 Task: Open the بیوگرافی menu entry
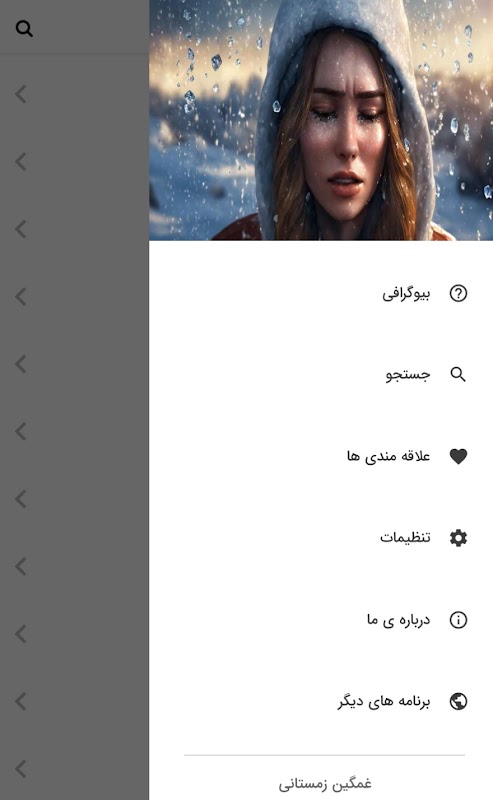tap(321, 293)
